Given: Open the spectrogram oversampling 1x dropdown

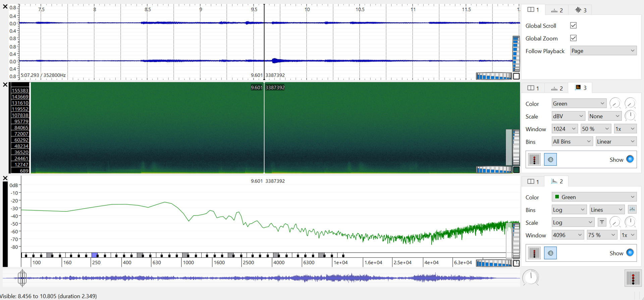Looking at the screenshot, I should coord(625,129).
